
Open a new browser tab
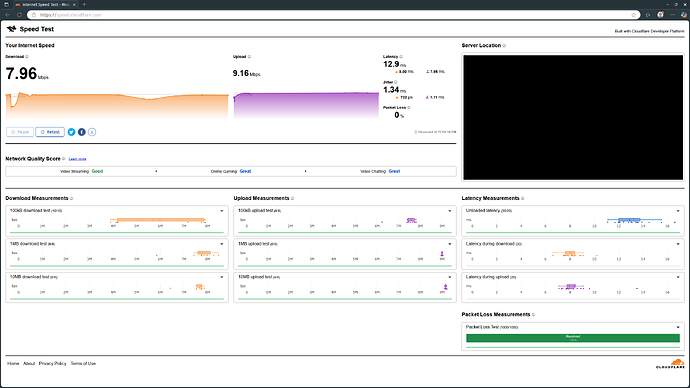pyautogui.click(x=84, y=4)
